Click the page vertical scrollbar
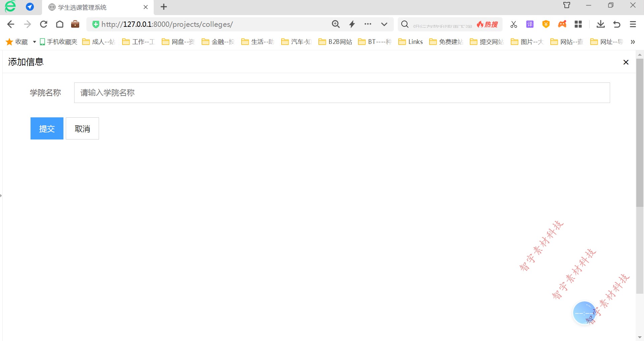 [x=640, y=134]
